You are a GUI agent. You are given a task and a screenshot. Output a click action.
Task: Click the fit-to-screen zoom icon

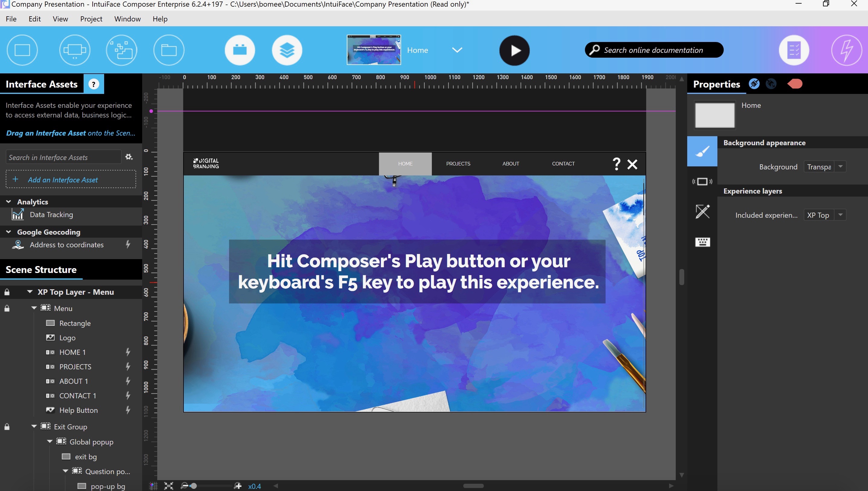pos(168,486)
